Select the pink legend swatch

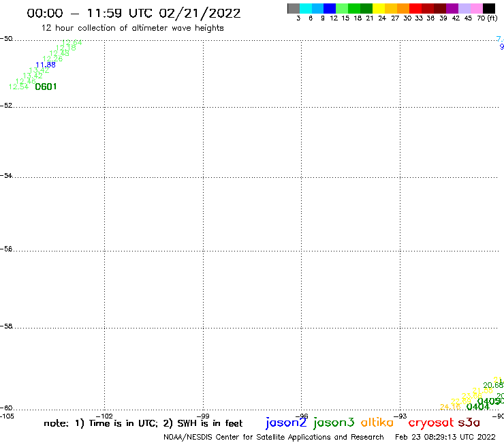(477, 8)
